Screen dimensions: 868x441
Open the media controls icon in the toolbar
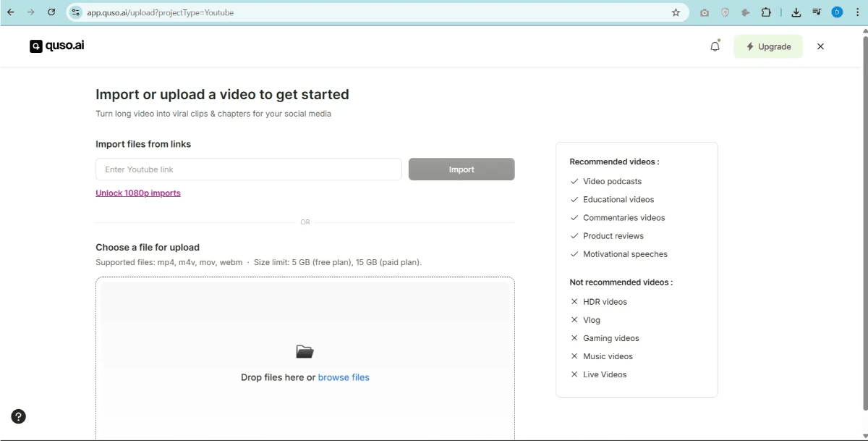tap(817, 12)
